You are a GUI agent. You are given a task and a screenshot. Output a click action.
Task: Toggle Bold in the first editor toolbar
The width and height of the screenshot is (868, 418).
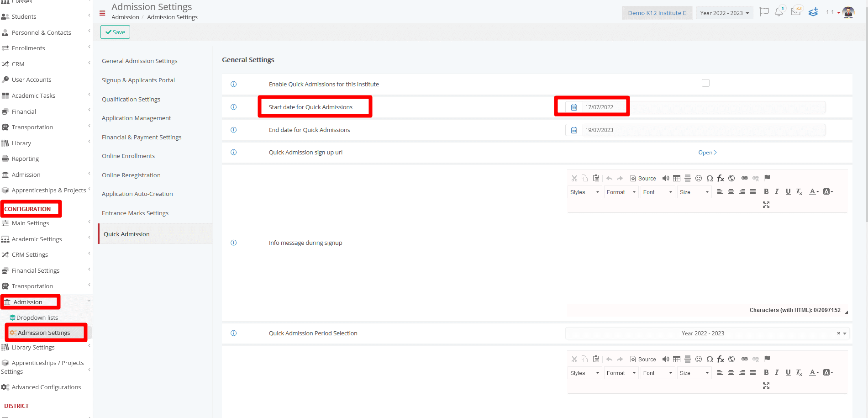(766, 192)
